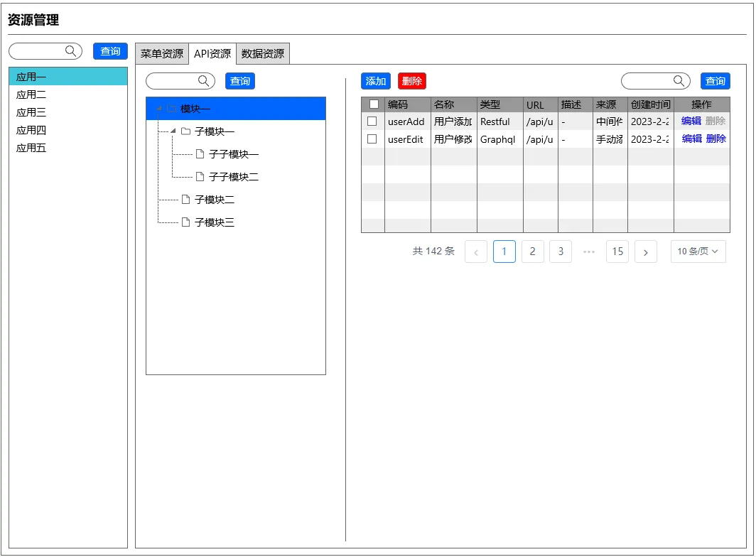The image size is (756, 557).
Task: Select 应用五 in application list
Action: click(68, 148)
